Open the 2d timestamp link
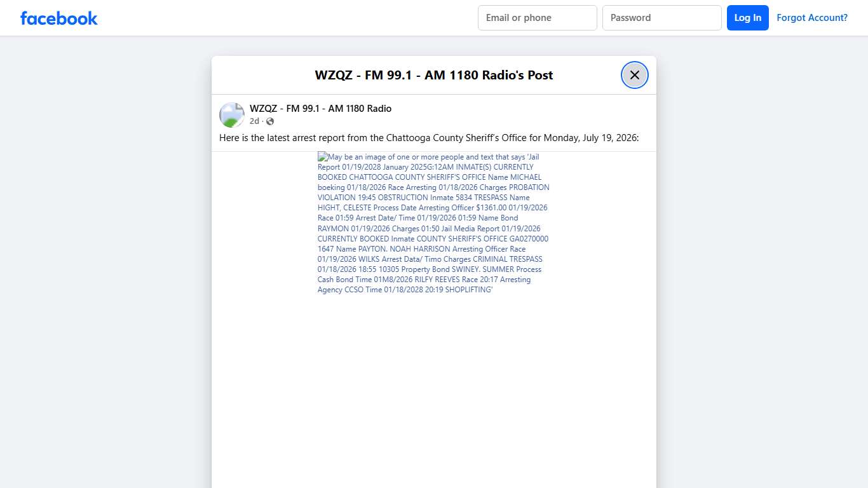868x488 pixels. coord(254,121)
